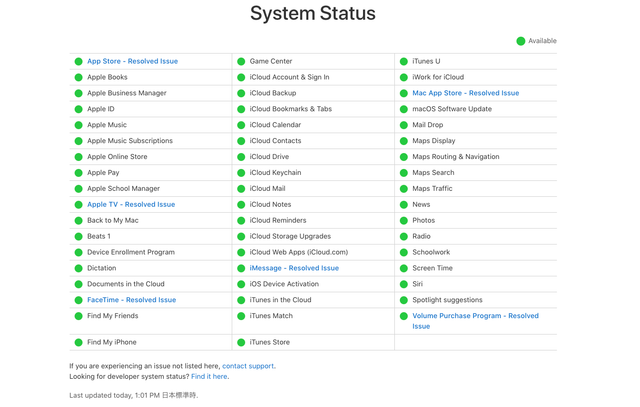Click 'Schoolwork' entry

coord(431,252)
